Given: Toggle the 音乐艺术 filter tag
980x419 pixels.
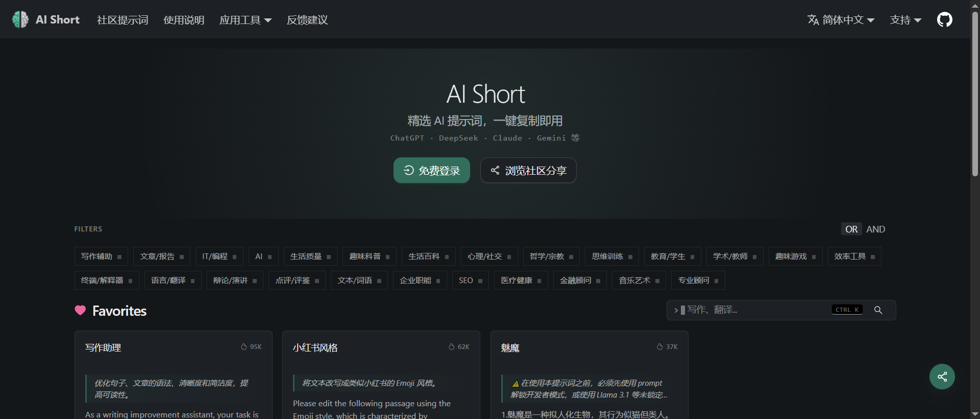Looking at the screenshot, I should 639,281.
